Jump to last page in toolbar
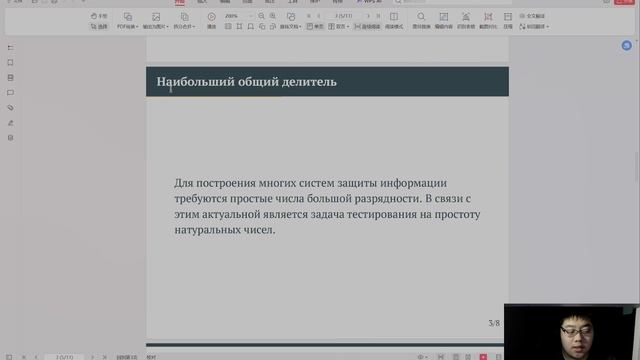 click(x=378, y=16)
